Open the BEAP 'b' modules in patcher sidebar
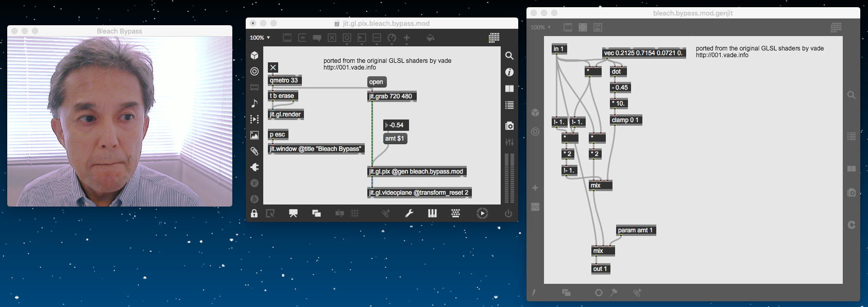The image size is (868, 307). point(254,199)
